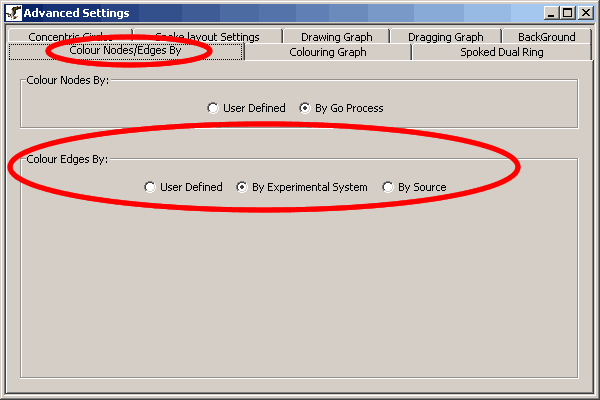
Task: Maximize the Advanced Settings window
Action: pyautogui.click(x=568, y=13)
